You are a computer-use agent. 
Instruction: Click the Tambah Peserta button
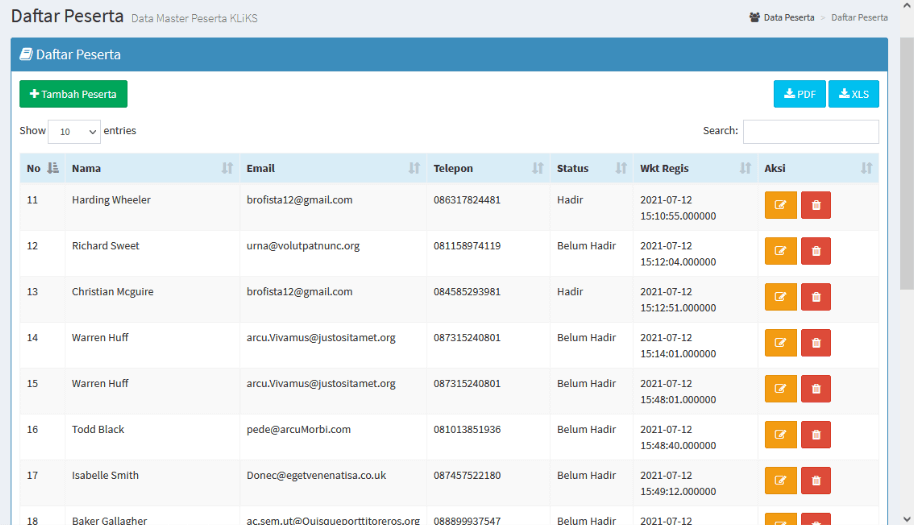coord(73,94)
